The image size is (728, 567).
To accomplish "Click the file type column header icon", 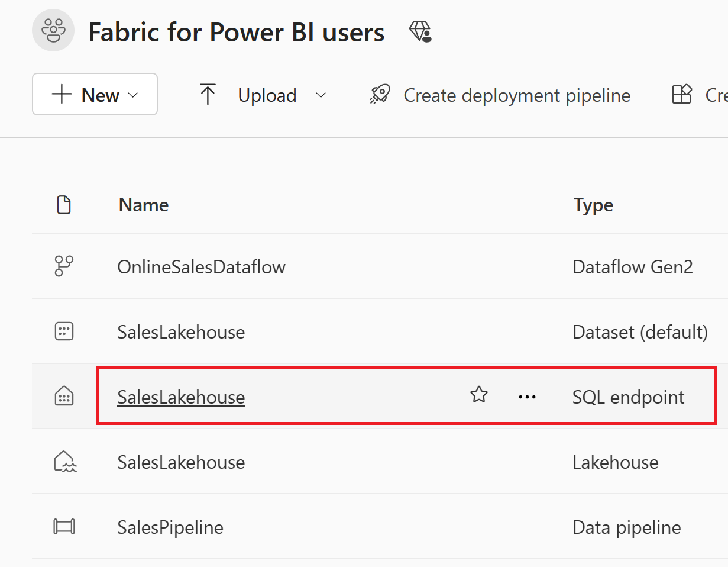I will pos(63,205).
